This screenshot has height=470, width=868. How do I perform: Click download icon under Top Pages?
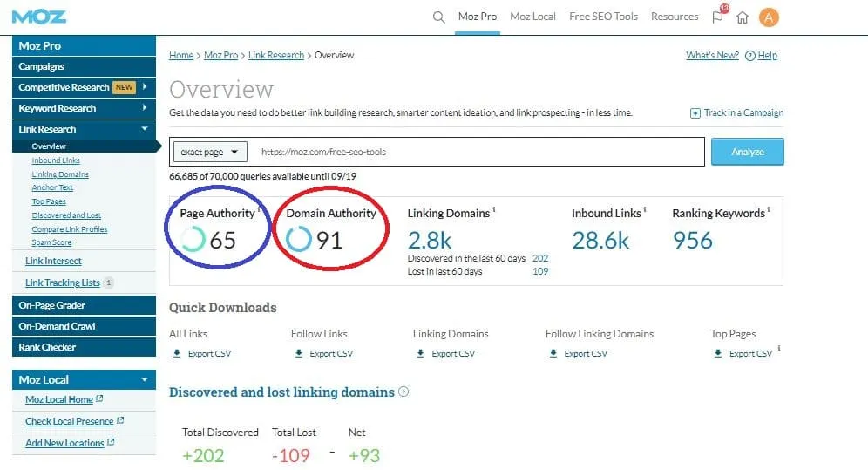[x=718, y=353]
